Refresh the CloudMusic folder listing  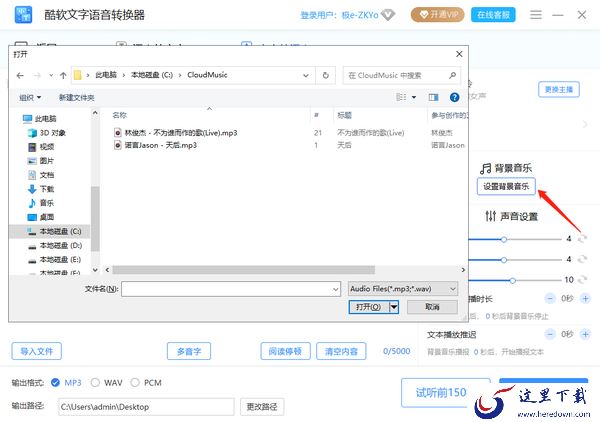click(326, 75)
